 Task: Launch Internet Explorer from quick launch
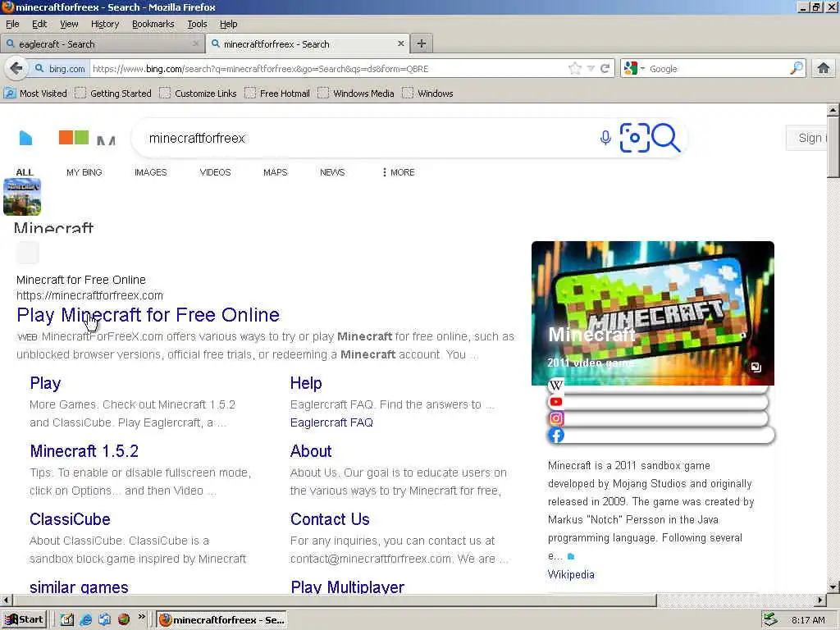coord(85,620)
